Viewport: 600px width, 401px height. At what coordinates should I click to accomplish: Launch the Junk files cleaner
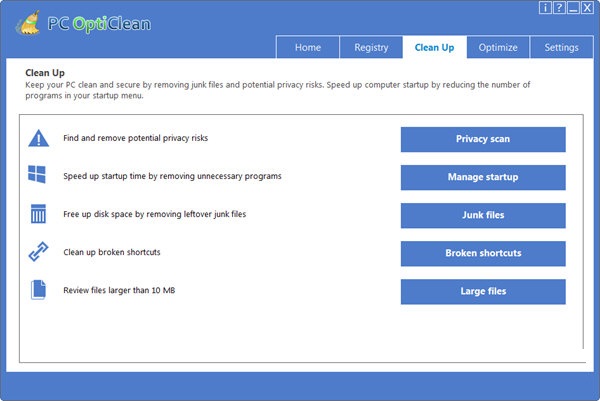point(483,215)
